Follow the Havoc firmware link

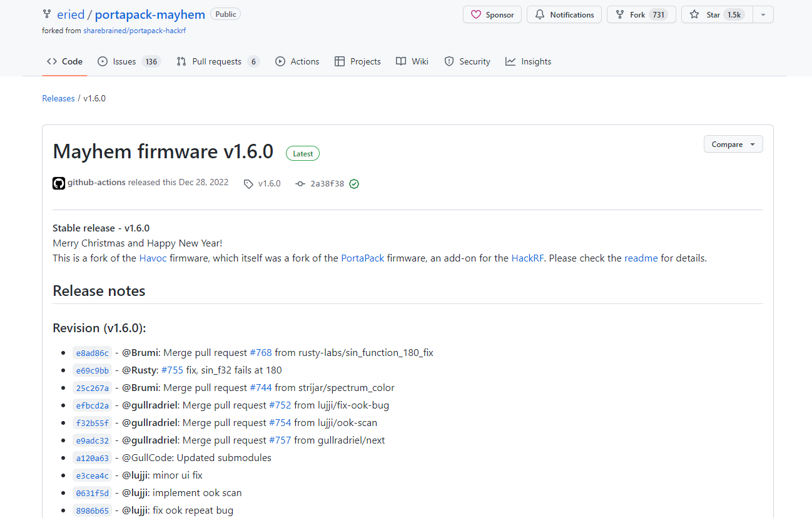click(x=153, y=258)
